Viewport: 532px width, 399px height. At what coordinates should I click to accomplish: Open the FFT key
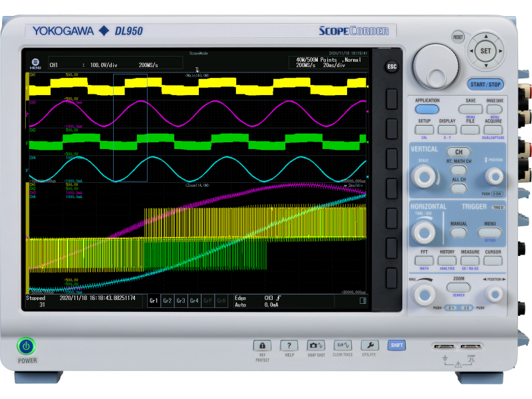(x=424, y=261)
